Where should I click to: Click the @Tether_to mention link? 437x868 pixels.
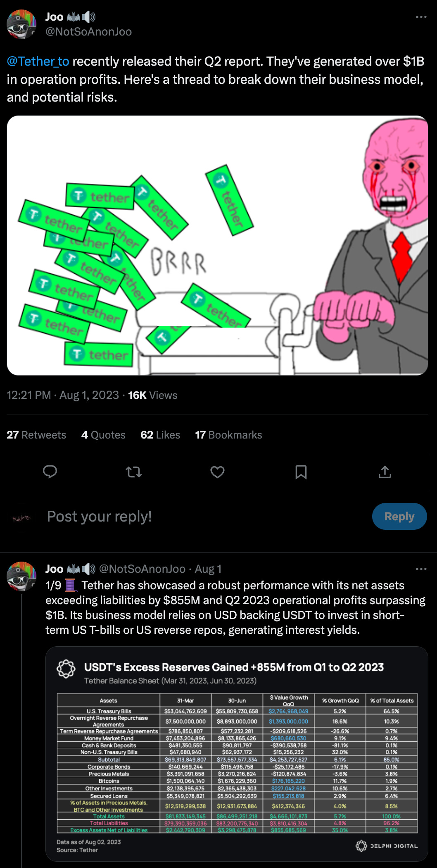click(x=38, y=61)
